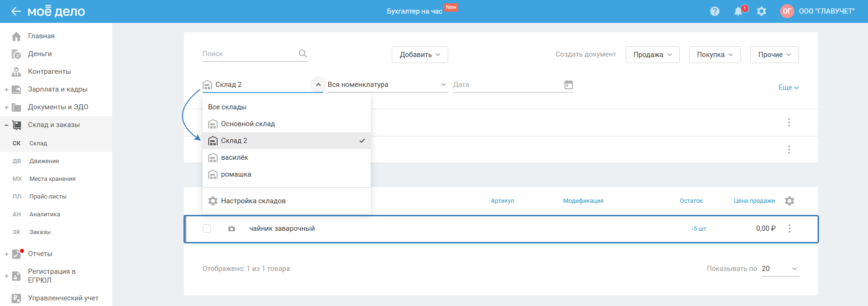Open the calendar icon in the Дата field

pos(569,85)
